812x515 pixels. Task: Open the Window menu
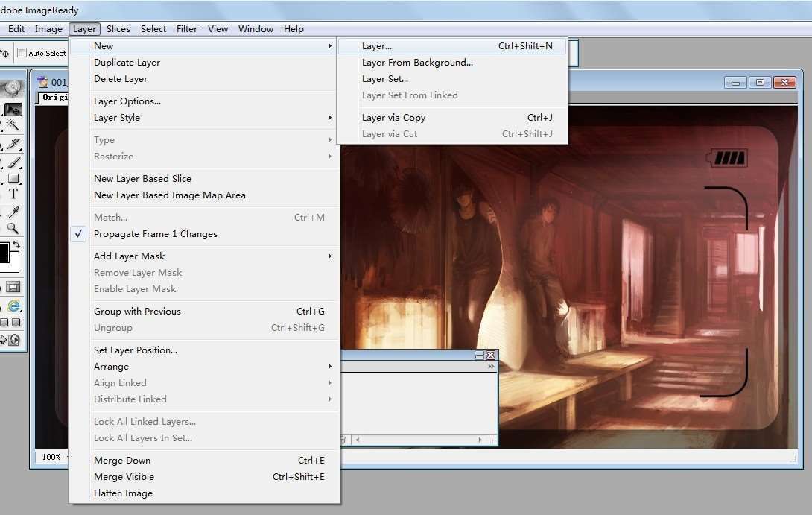(x=256, y=29)
